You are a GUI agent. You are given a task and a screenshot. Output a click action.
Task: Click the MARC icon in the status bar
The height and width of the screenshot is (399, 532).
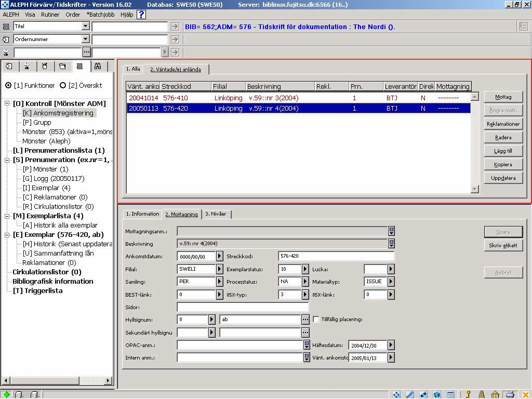coord(410,395)
